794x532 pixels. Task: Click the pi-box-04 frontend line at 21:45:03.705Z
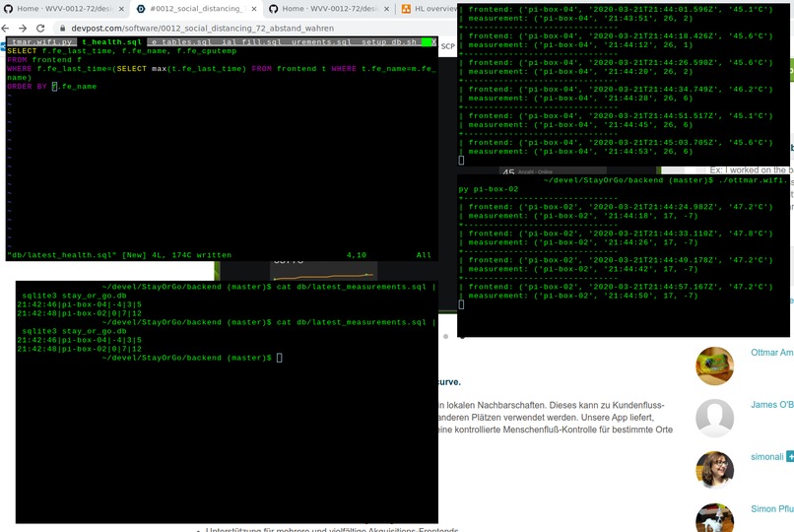[621, 143]
